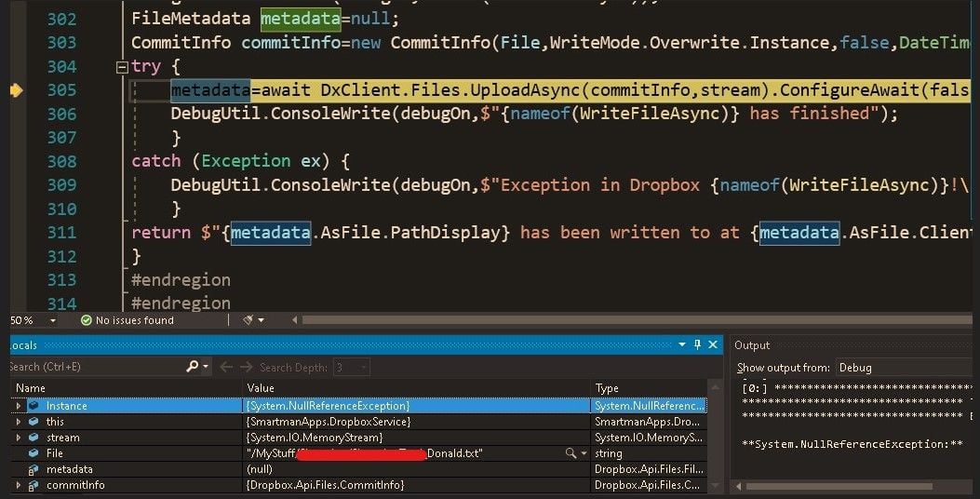Open the Locals window position menu arrow

682,345
